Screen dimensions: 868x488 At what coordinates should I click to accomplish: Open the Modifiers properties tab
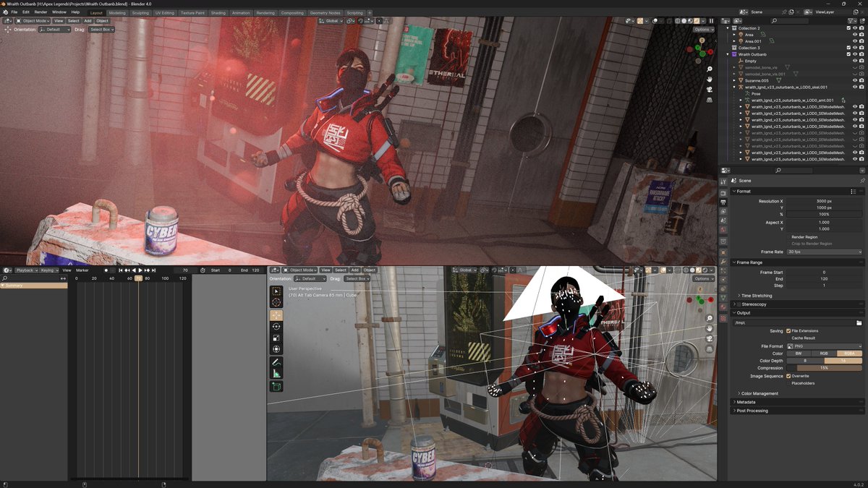(723, 261)
